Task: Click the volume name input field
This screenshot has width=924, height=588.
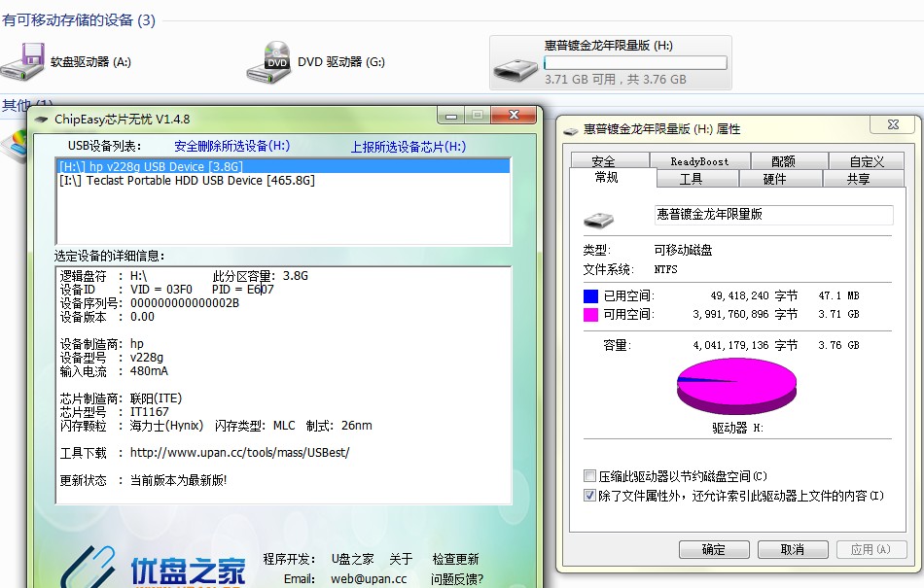Action: [774, 214]
